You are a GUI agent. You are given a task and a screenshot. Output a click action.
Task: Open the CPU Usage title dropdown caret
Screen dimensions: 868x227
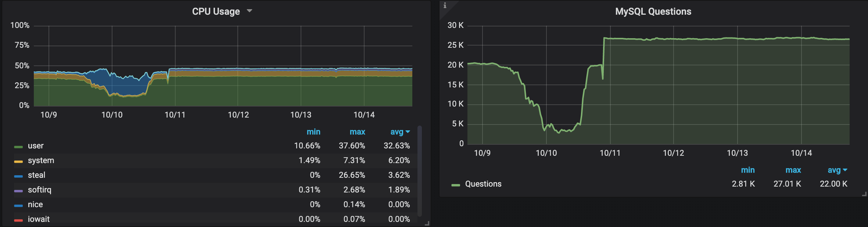pyautogui.click(x=250, y=11)
